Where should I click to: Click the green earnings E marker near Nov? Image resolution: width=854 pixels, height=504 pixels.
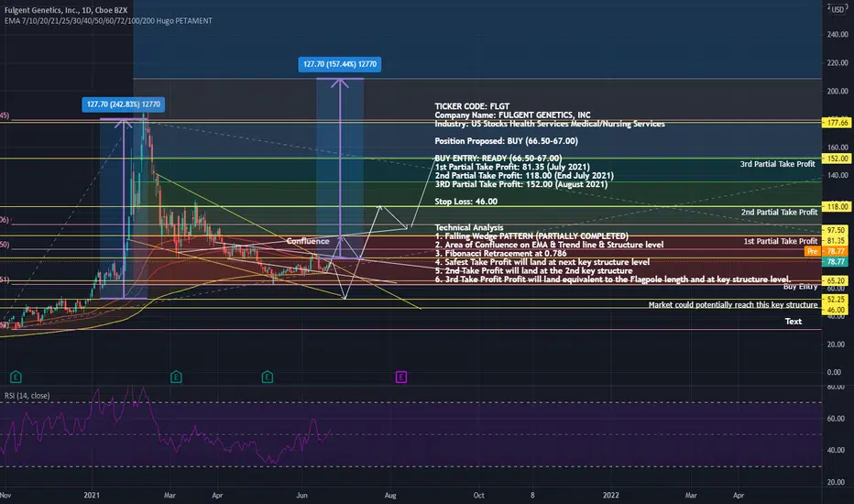(x=16, y=377)
